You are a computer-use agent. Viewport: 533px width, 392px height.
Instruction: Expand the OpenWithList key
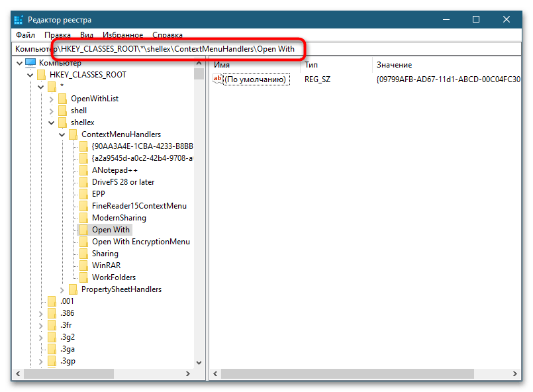point(52,99)
